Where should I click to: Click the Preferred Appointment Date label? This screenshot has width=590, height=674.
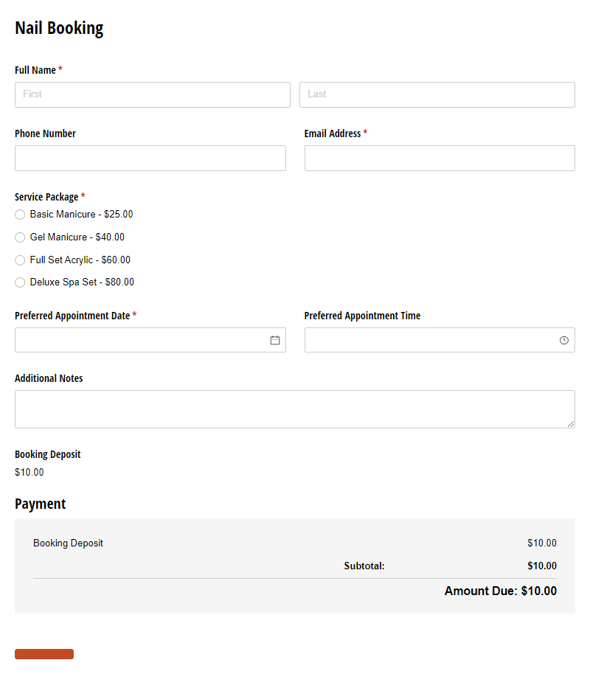tap(72, 316)
